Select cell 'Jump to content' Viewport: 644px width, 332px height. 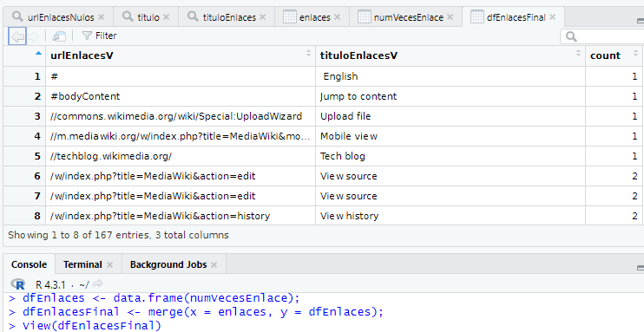[x=450, y=96]
